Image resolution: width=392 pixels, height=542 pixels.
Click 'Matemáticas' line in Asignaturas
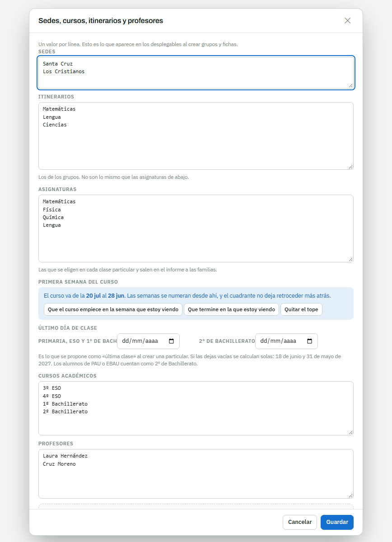click(x=59, y=201)
